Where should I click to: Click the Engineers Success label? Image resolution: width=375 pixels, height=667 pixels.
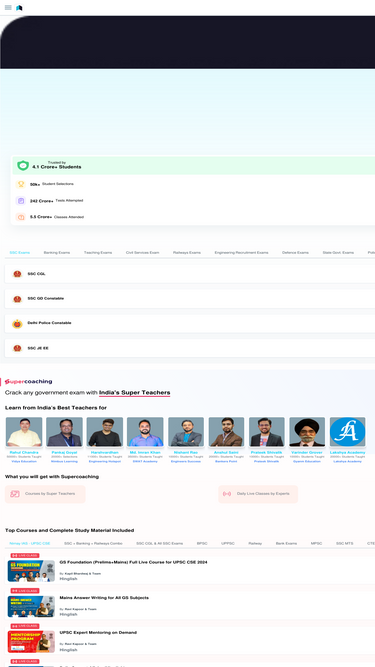click(186, 462)
